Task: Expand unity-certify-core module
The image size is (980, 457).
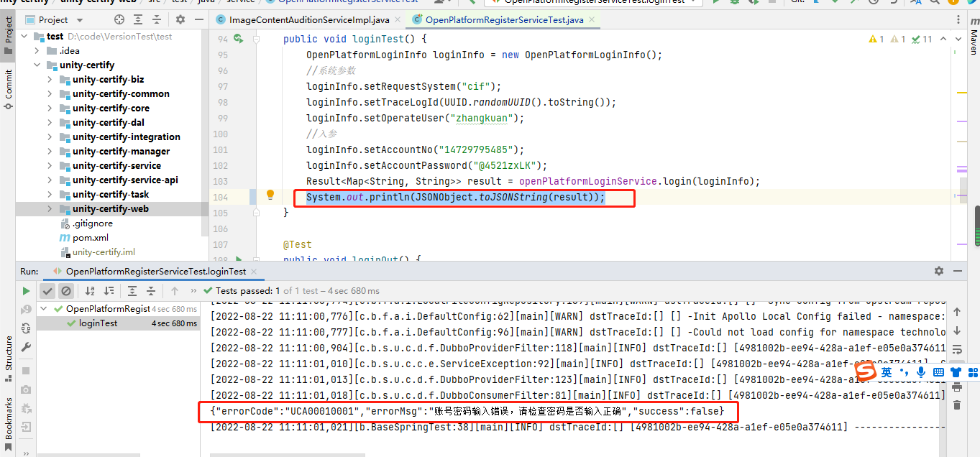Action: coord(50,108)
